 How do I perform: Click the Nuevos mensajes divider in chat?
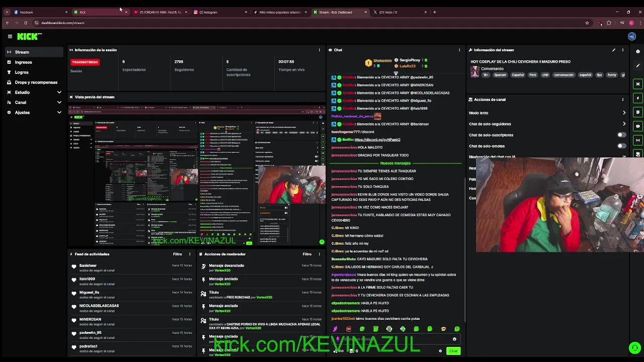pyautogui.click(x=395, y=163)
